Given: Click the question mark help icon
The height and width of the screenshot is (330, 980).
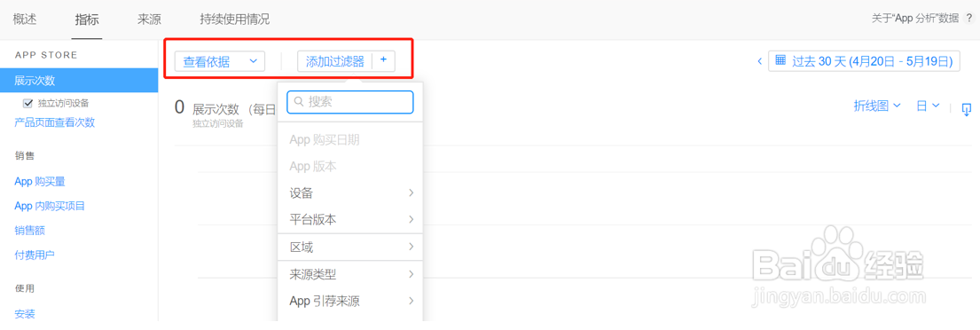Looking at the screenshot, I should 968,19.
